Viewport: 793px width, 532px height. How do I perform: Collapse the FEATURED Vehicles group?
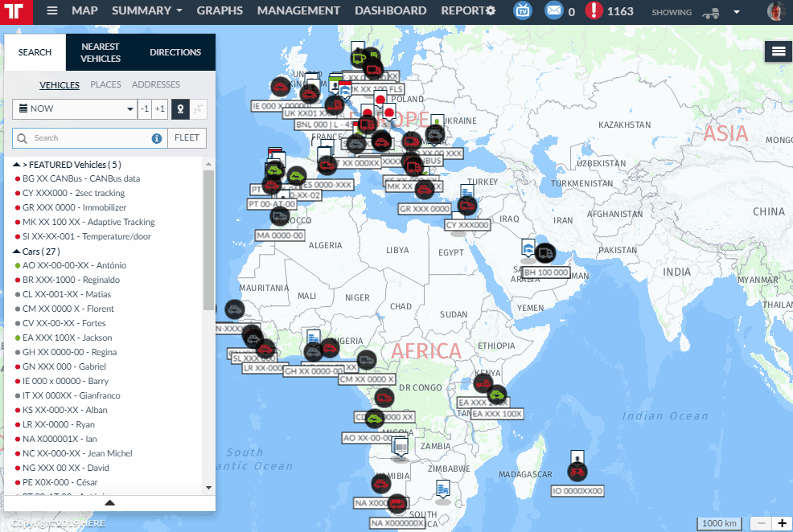16,165
